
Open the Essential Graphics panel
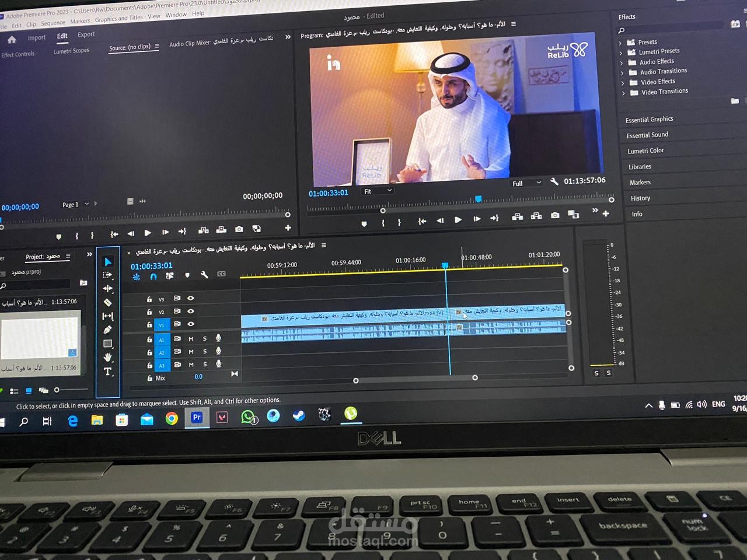pyautogui.click(x=649, y=119)
